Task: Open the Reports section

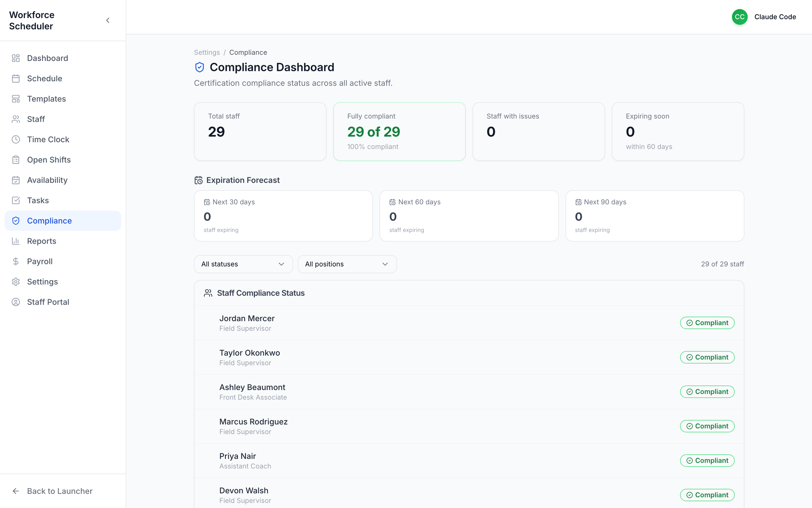Action: (63, 241)
